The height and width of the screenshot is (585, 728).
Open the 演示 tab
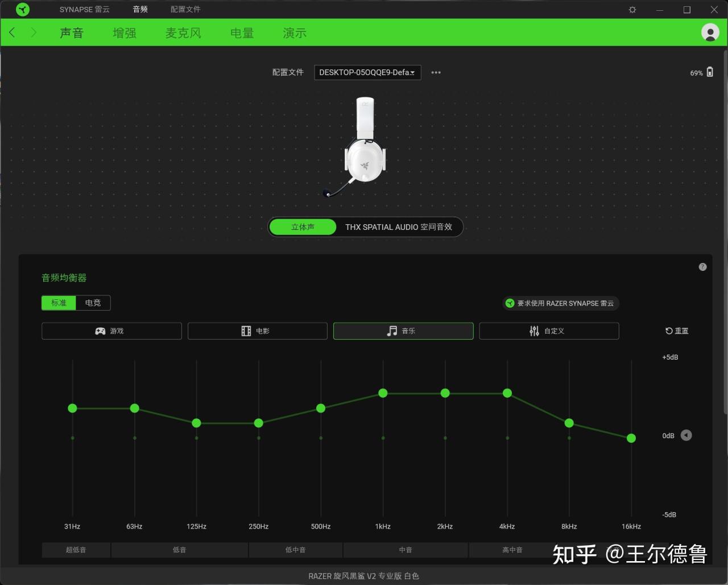(295, 33)
